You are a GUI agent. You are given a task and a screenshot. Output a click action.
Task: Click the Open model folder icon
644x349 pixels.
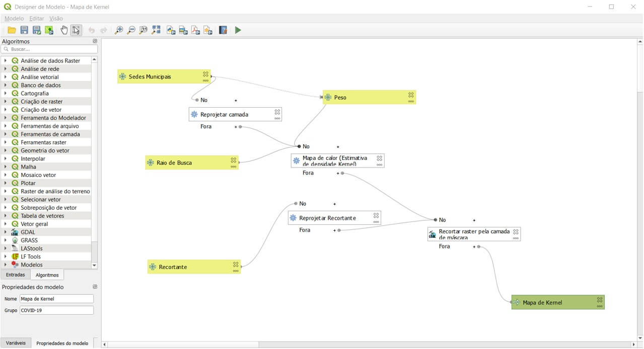(x=12, y=30)
